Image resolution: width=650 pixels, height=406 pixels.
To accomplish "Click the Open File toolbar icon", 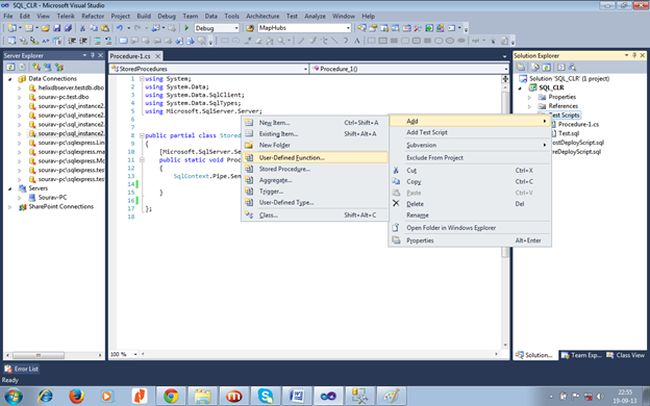I will pos(46,28).
